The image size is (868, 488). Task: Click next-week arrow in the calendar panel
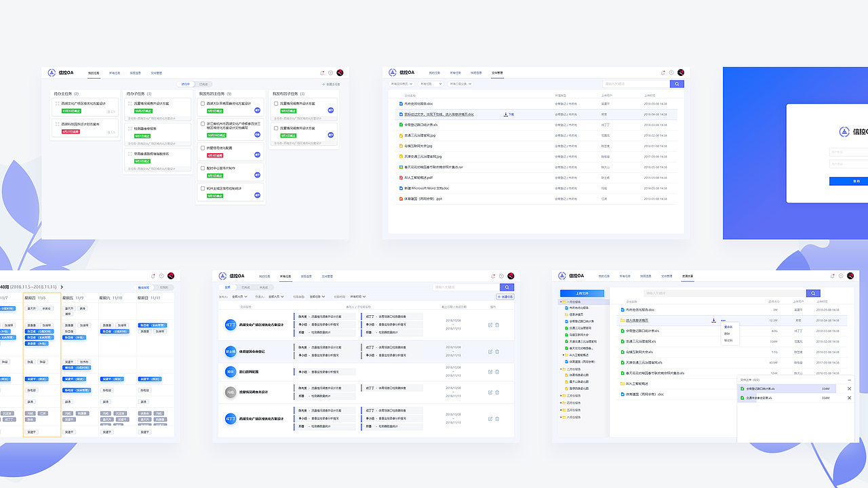[62, 287]
